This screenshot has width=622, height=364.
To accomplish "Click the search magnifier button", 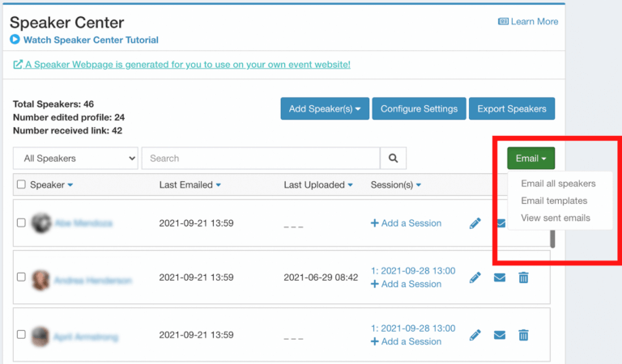I will click(393, 159).
